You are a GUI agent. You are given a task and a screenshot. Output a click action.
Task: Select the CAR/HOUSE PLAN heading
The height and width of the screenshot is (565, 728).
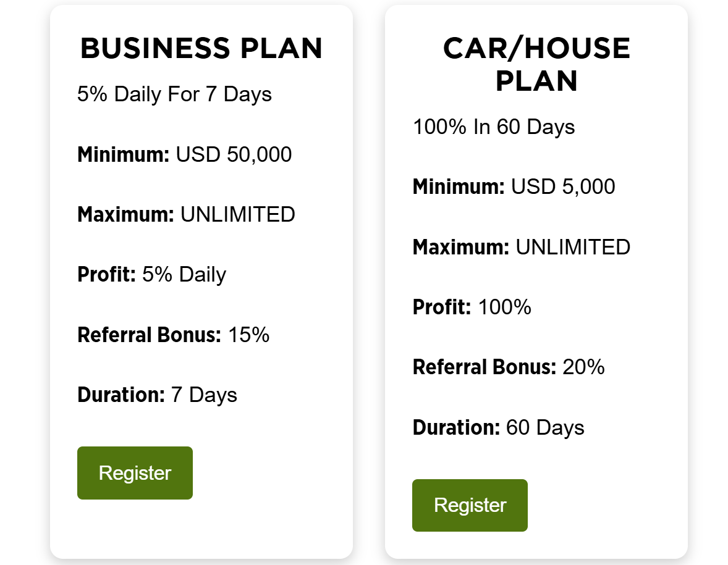[536, 65]
